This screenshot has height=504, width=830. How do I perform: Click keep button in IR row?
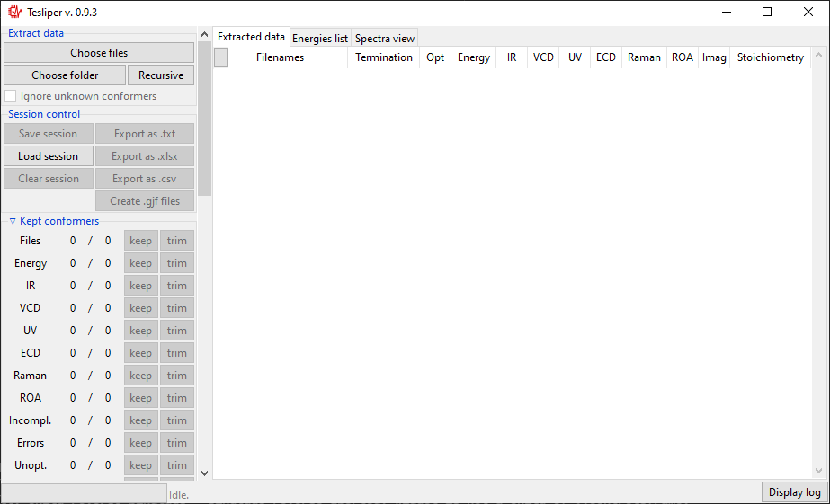(141, 286)
